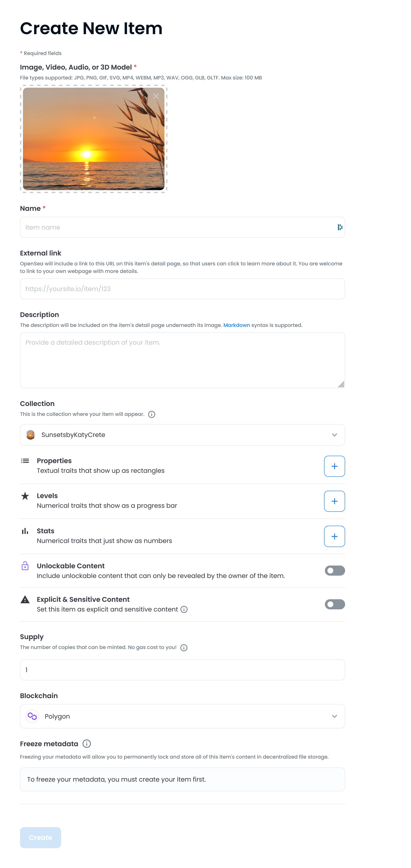Viewport: 411px width, 868px height.
Task: Click into the Description text area
Action: point(182,360)
